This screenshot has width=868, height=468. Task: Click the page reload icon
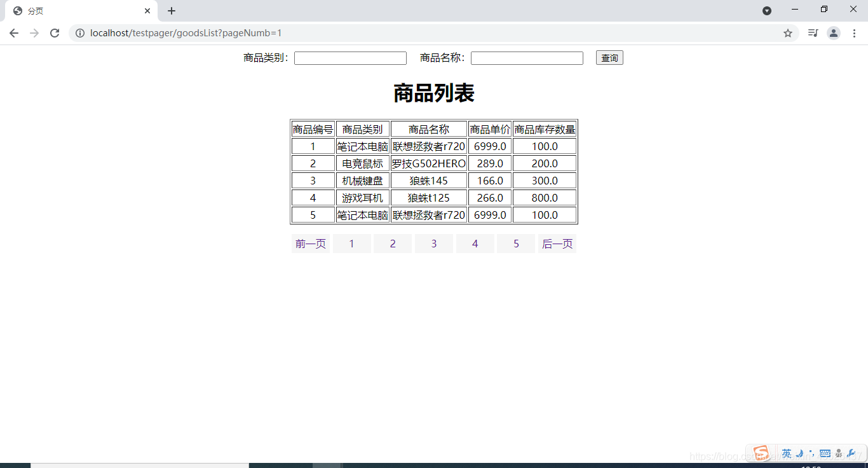pos(55,33)
